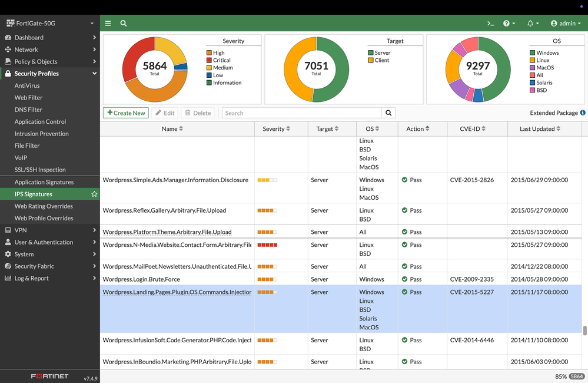Toggle the hamburger sidebar menu icon

point(108,24)
